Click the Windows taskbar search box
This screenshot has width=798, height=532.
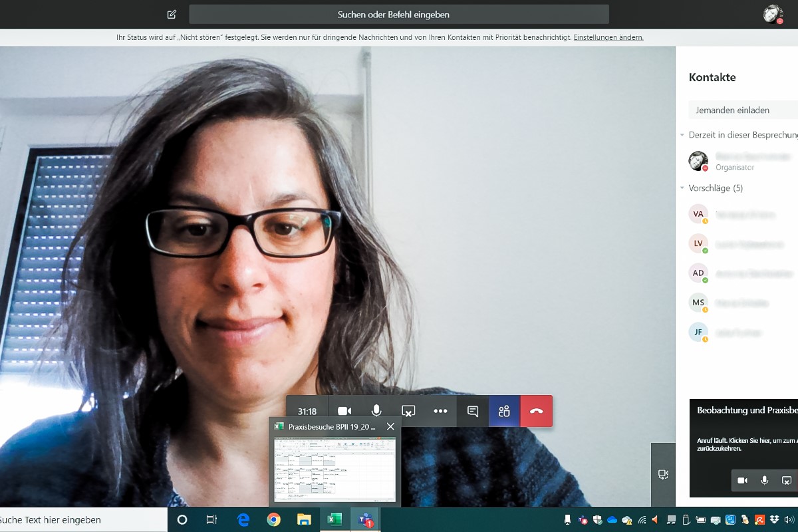[84, 520]
